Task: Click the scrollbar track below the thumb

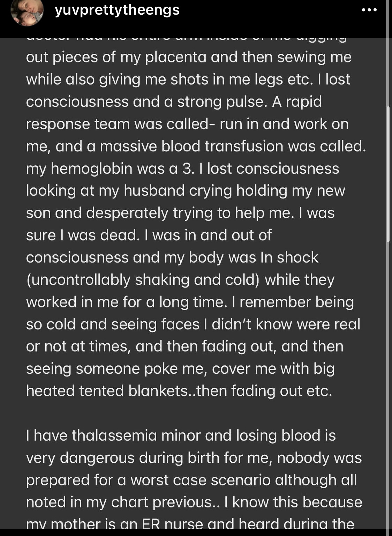Action: 388,384
